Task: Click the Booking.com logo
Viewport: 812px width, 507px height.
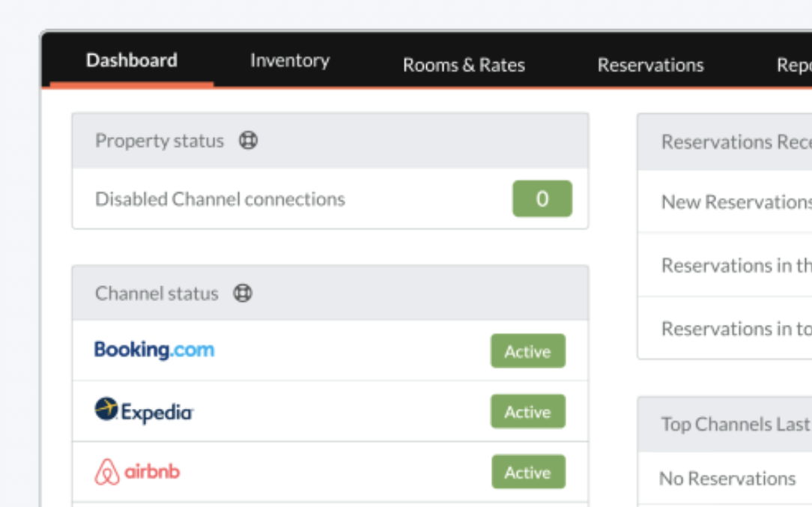Action: 154,350
